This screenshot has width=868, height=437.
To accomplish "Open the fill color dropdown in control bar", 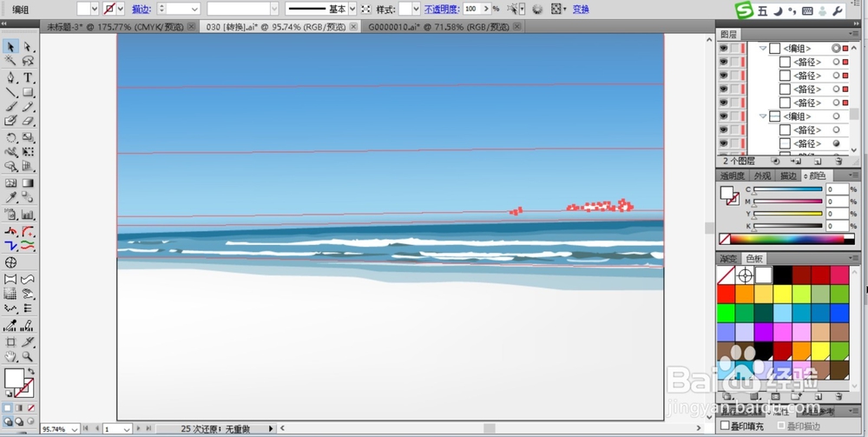I will click(94, 9).
